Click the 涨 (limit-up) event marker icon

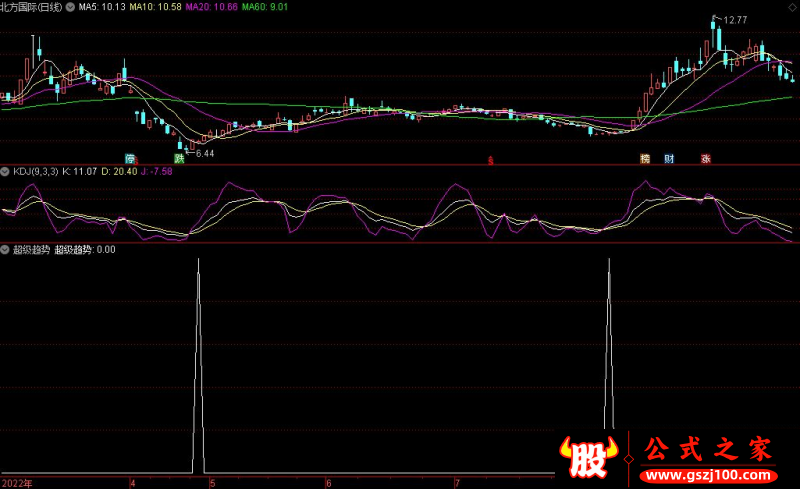pos(705,159)
